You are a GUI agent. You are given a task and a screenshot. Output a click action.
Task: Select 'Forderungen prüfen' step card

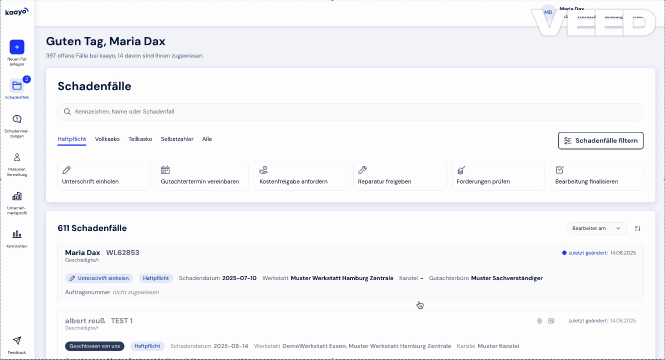(x=498, y=176)
